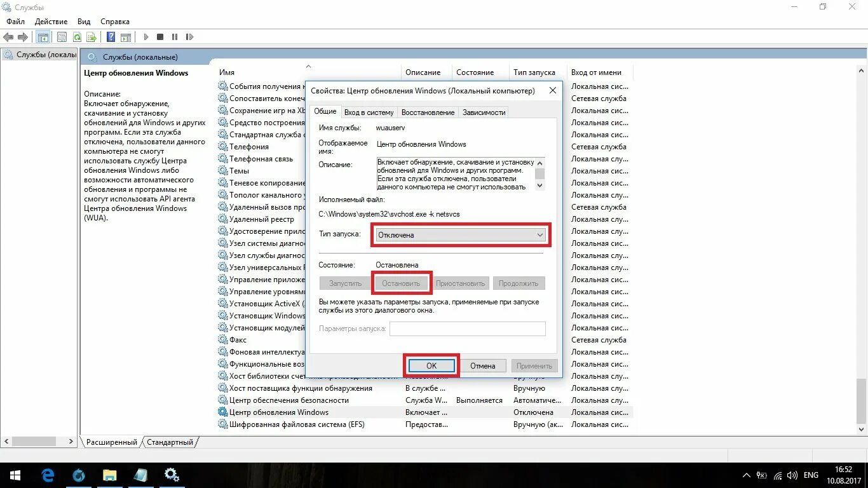Viewport: 868px width, 488px height.
Task: Click the Stop service square icon in toolbar
Action: [160, 37]
